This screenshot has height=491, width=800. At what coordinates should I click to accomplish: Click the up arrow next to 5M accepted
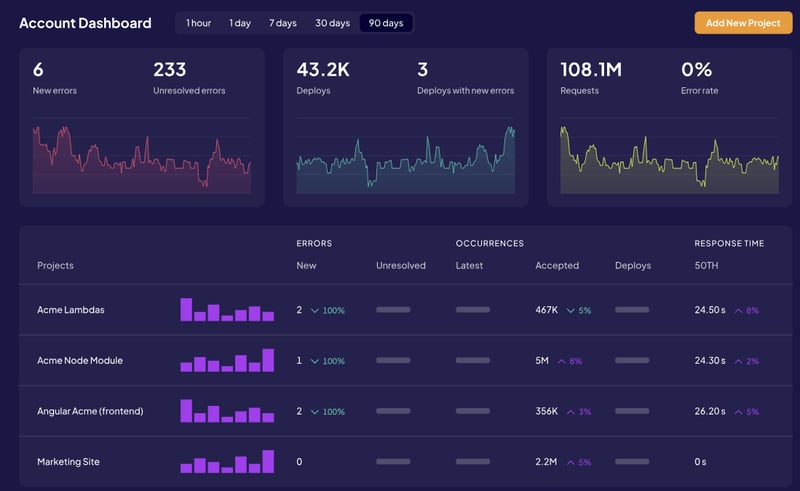pos(562,361)
